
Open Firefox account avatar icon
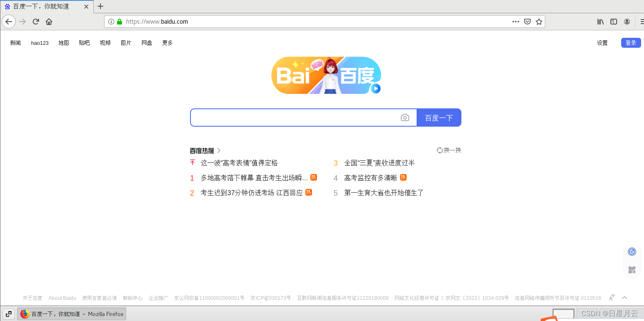pos(627,22)
